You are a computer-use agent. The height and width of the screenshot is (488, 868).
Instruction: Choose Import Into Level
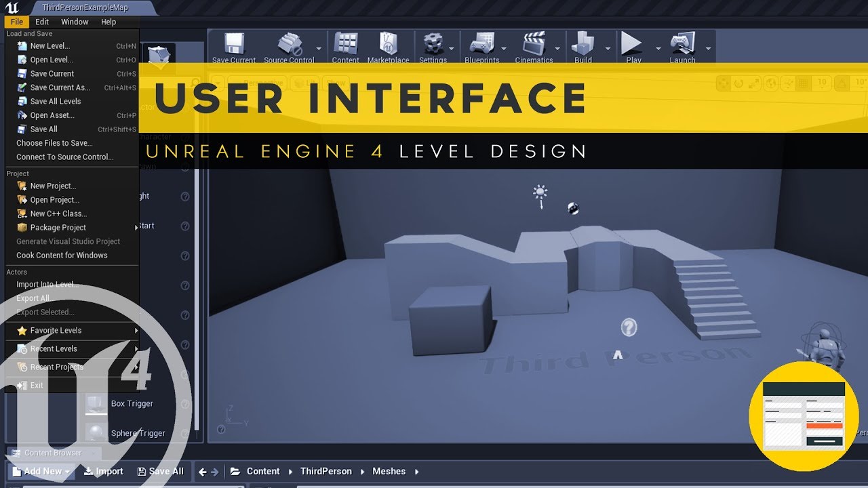(71, 285)
